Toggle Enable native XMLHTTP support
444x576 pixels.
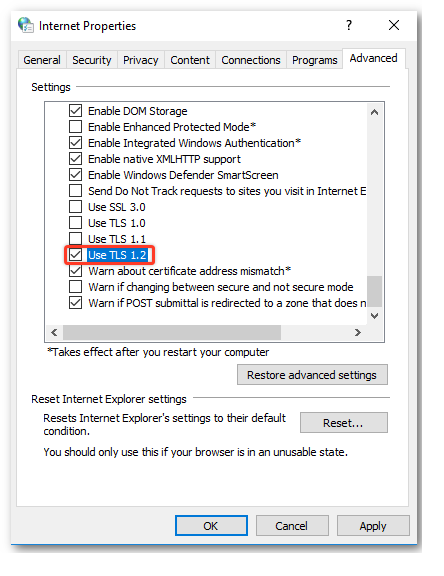(x=76, y=159)
